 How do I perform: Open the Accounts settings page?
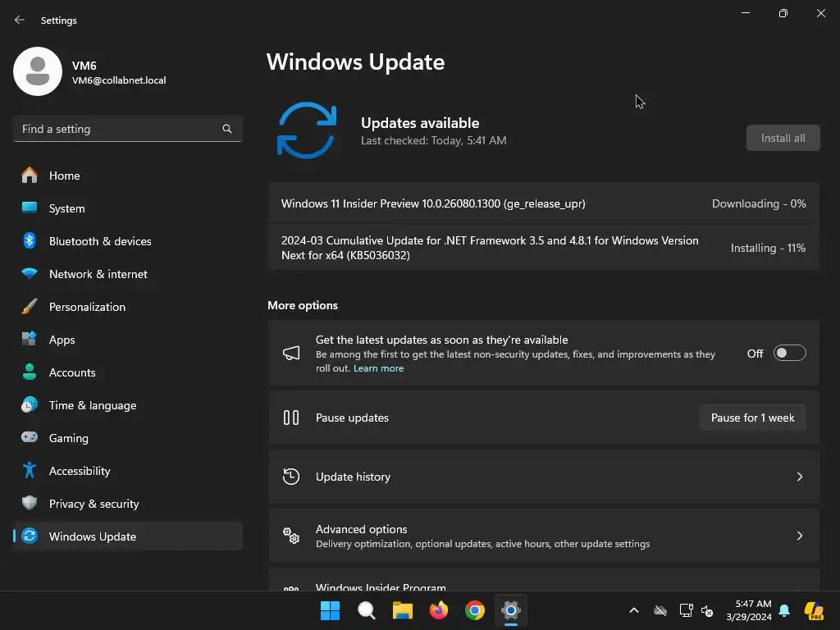pyautogui.click(x=127, y=372)
